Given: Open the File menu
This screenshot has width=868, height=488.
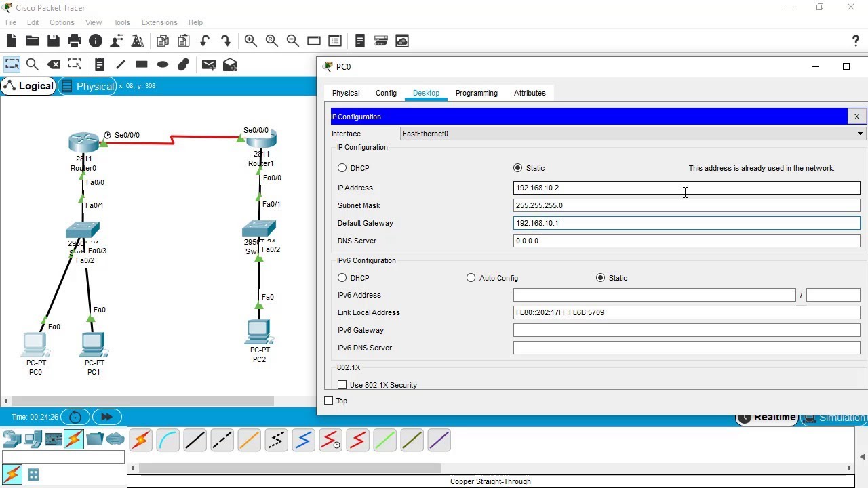Looking at the screenshot, I should [11, 22].
